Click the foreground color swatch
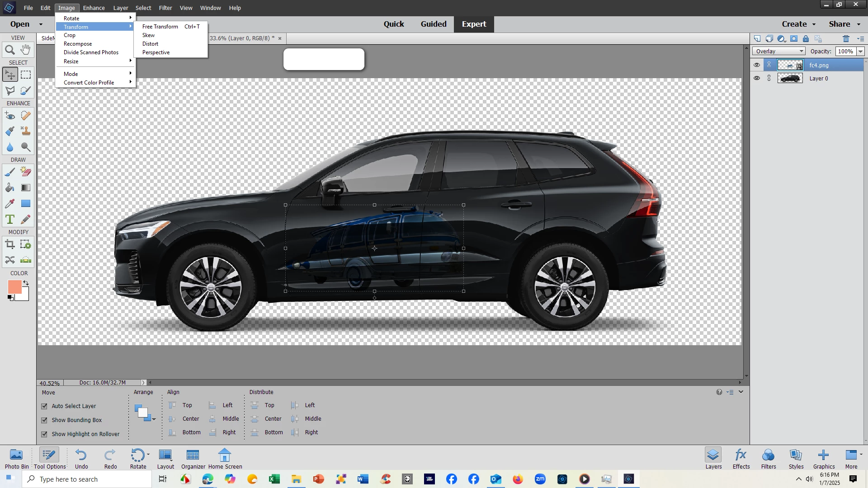868x488 pixels. pos(14,287)
